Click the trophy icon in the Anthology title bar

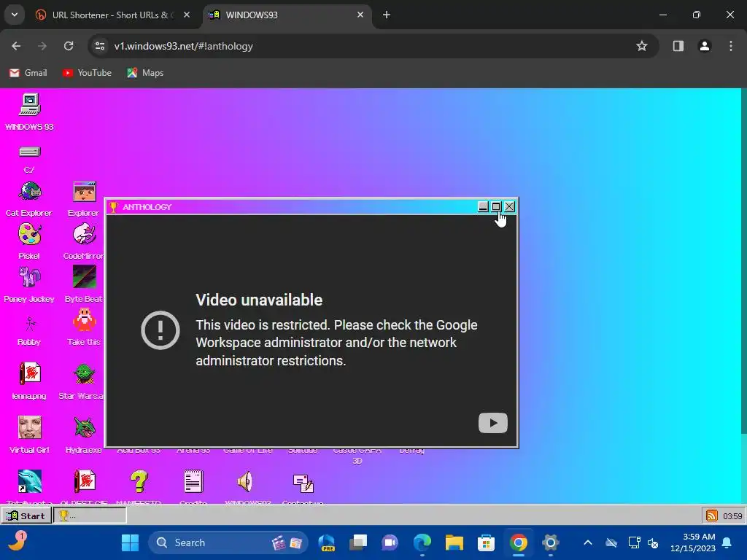113,207
